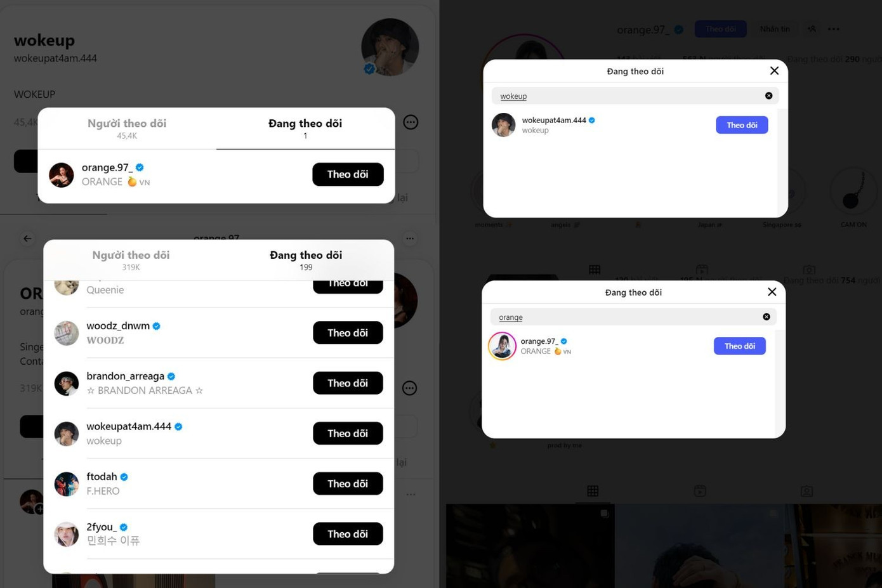This screenshot has width=882, height=588.
Task: Close the following dialog showing the 'wokeup' search
Action: tap(774, 71)
